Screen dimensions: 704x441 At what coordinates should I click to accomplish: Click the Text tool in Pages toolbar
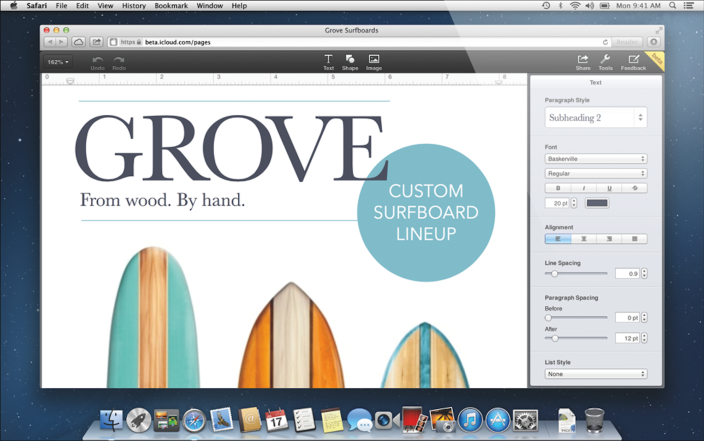[328, 62]
